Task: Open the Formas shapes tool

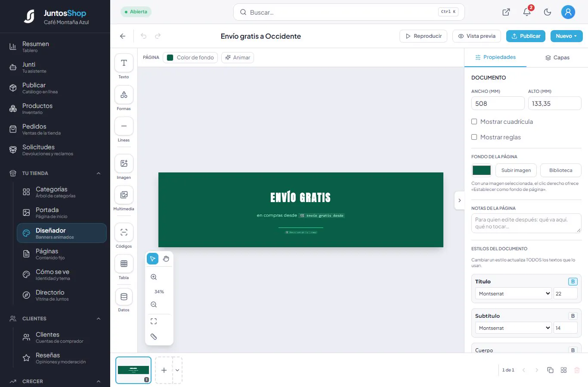Action: click(x=124, y=95)
